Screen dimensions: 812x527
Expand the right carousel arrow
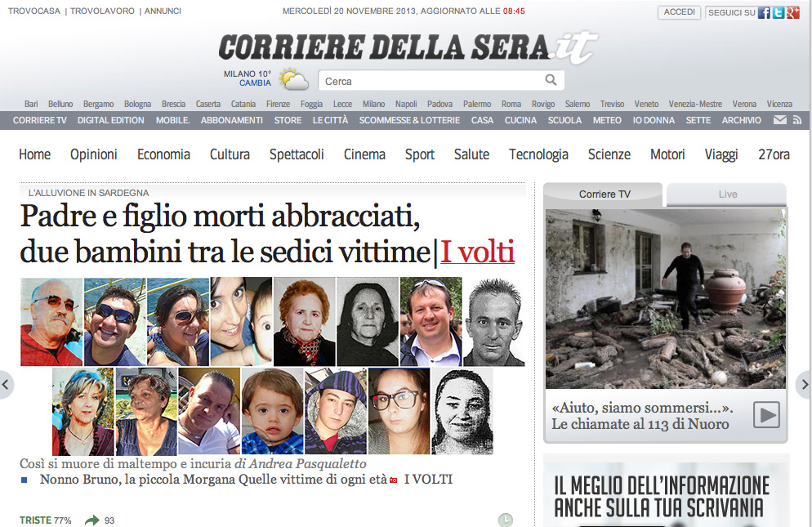(x=805, y=385)
